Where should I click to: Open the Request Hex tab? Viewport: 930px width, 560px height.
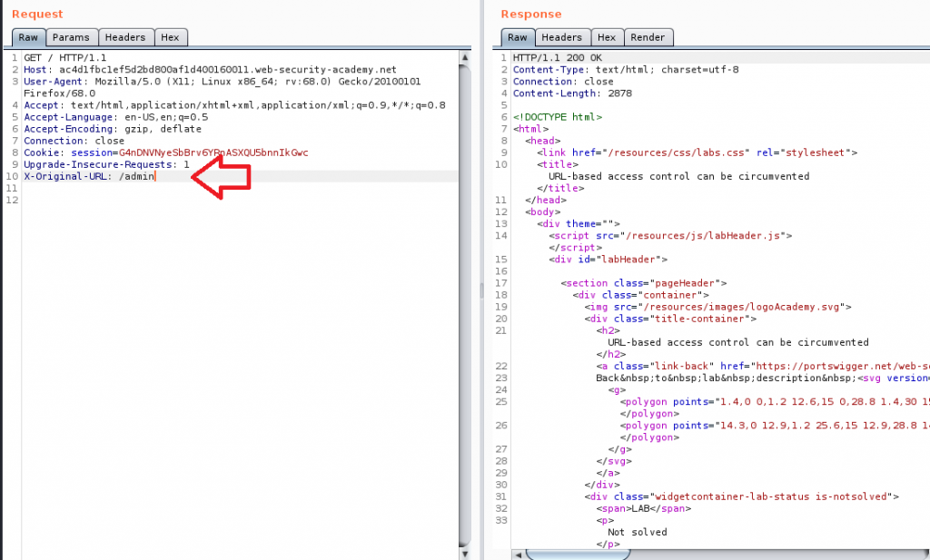pos(170,37)
